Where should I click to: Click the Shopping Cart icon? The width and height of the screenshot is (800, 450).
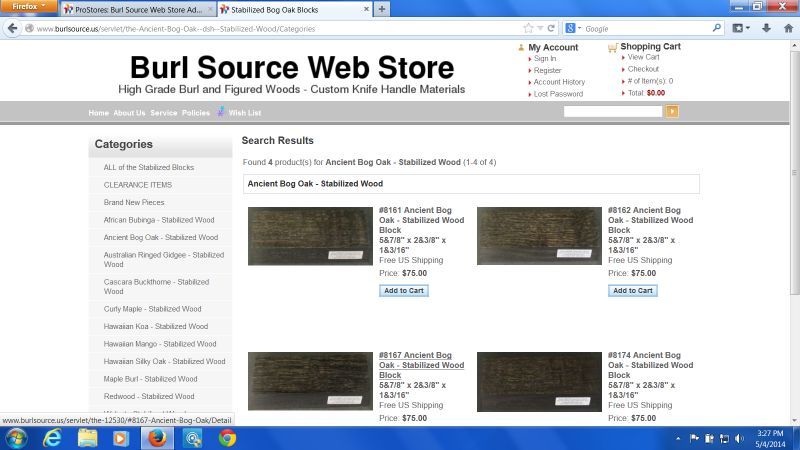tap(612, 47)
